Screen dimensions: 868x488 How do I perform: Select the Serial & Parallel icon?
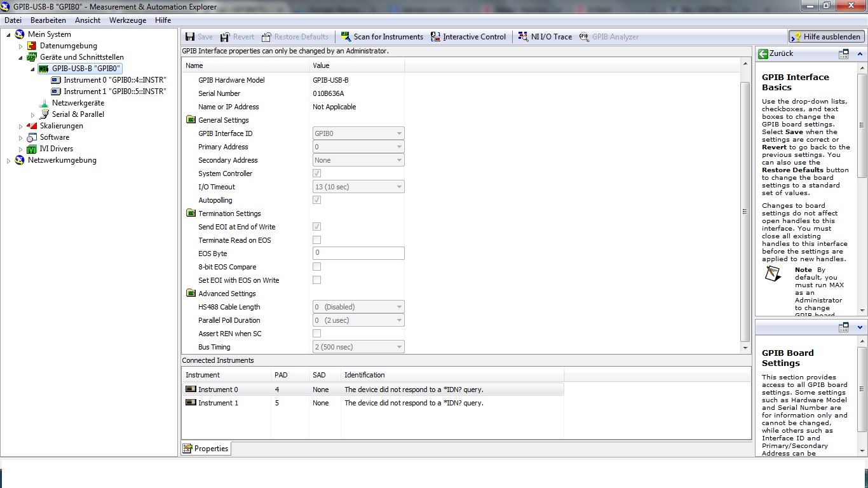[44, 114]
